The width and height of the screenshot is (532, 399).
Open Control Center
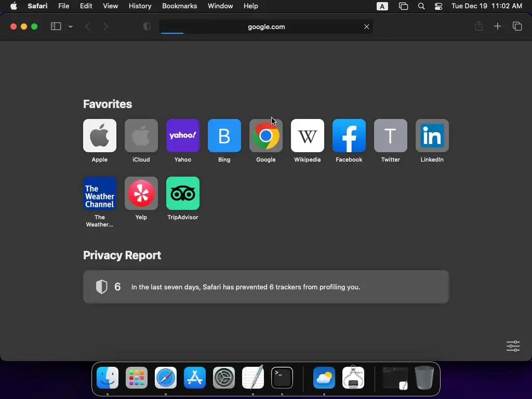[x=438, y=6]
